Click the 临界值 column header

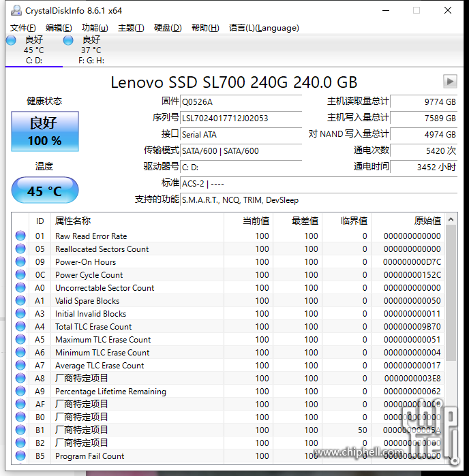point(347,221)
